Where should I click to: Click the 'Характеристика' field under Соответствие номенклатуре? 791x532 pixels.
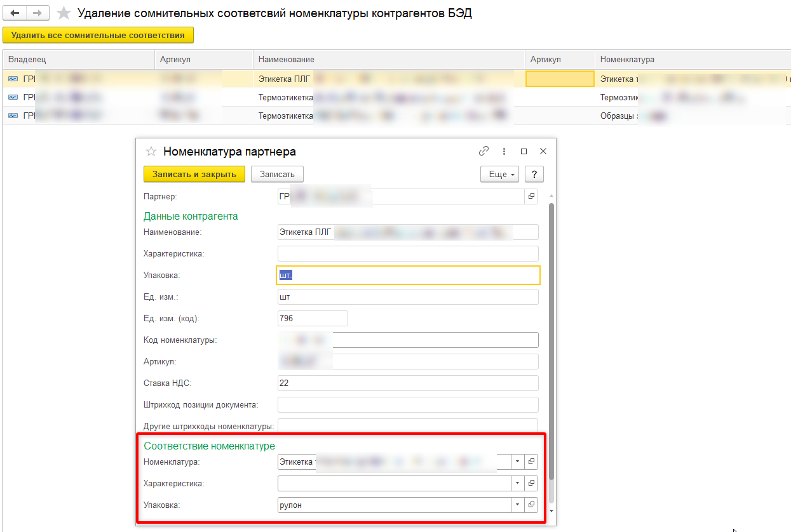(x=395, y=483)
